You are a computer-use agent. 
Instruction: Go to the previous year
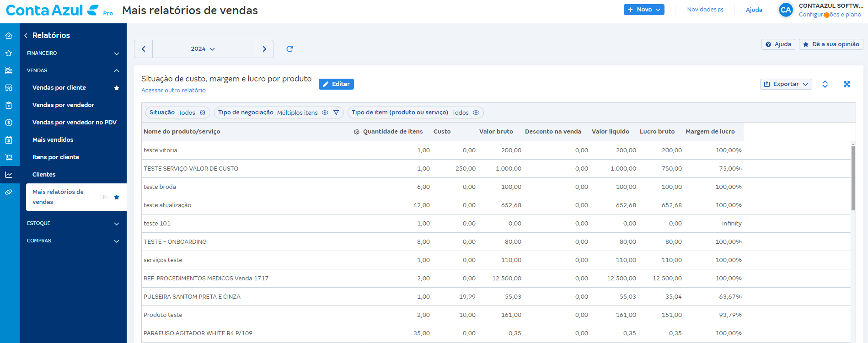[x=144, y=49]
